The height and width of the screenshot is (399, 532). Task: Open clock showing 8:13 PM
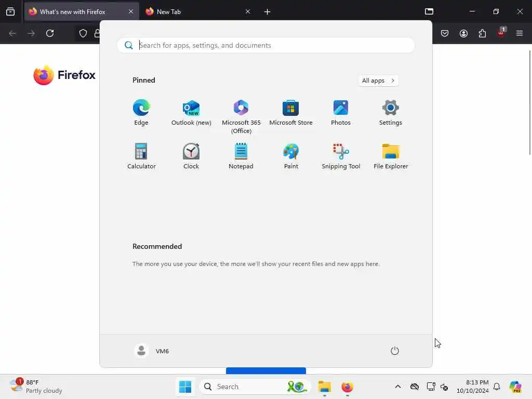click(472, 387)
